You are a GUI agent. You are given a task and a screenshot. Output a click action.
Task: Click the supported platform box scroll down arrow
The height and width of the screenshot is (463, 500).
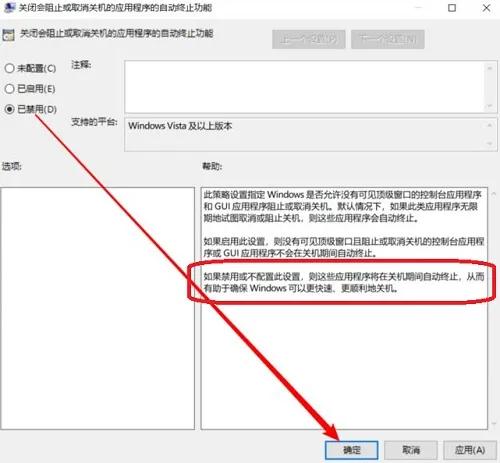tap(490, 144)
